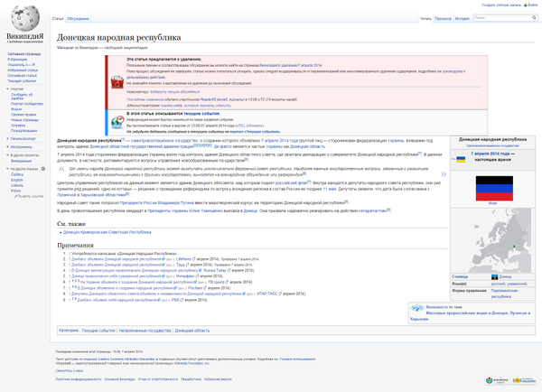Viewport: 542px width, 392px height.
Task: Open the Заглавная страница sidebar link
Action: pyautogui.click(x=23, y=54)
